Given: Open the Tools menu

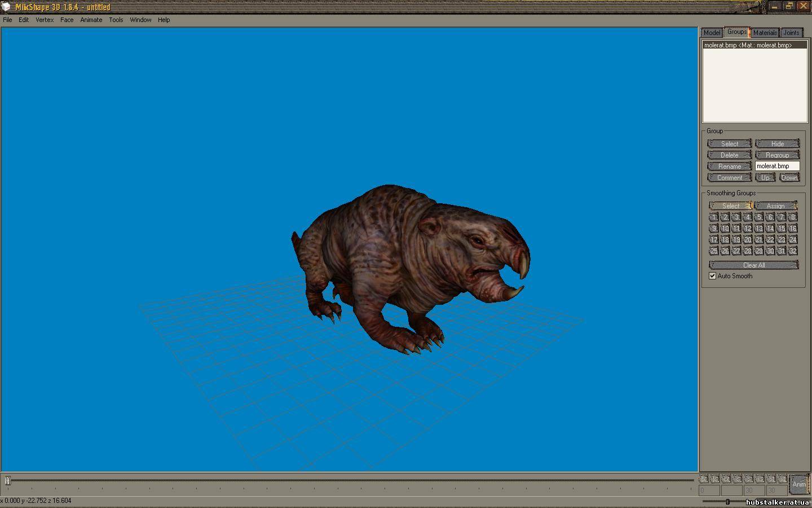Looking at the screenshot, I should [116, 20].
